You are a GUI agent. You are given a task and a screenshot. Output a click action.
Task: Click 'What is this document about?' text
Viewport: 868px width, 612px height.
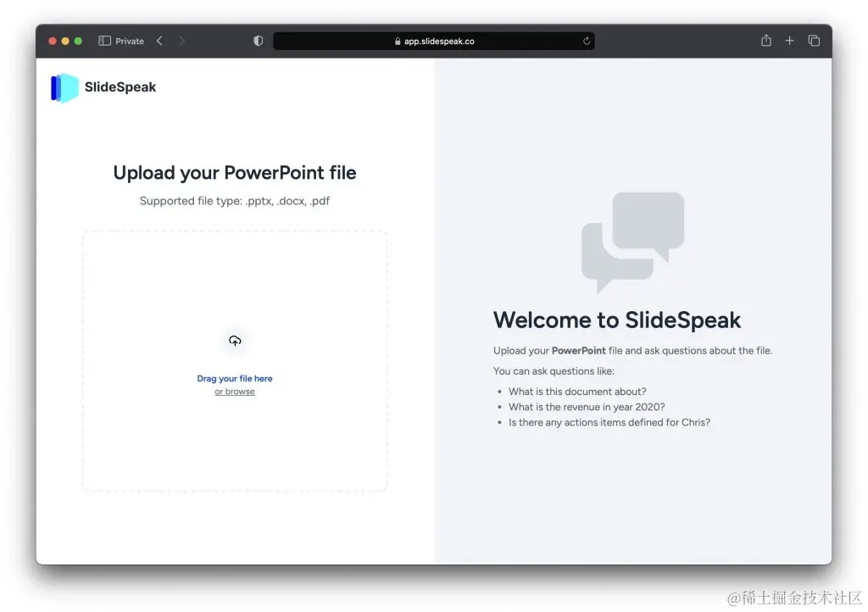coord(577,392)
